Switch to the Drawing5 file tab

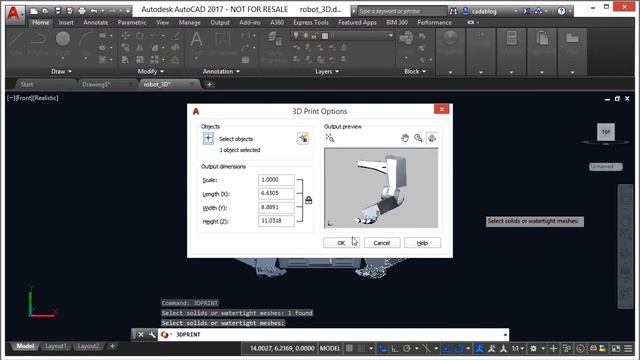click(96, 84)
